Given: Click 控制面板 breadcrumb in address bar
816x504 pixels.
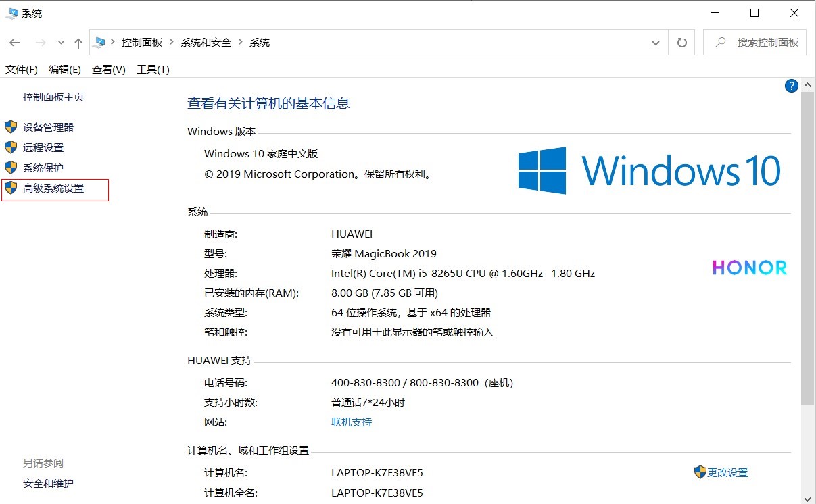Looking at the screenshot, I should (142, 43).
